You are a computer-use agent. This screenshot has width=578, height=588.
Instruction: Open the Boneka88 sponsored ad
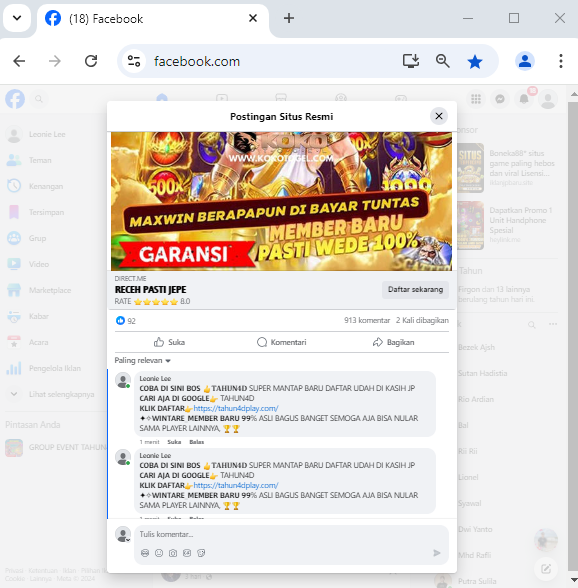(507, 168)
